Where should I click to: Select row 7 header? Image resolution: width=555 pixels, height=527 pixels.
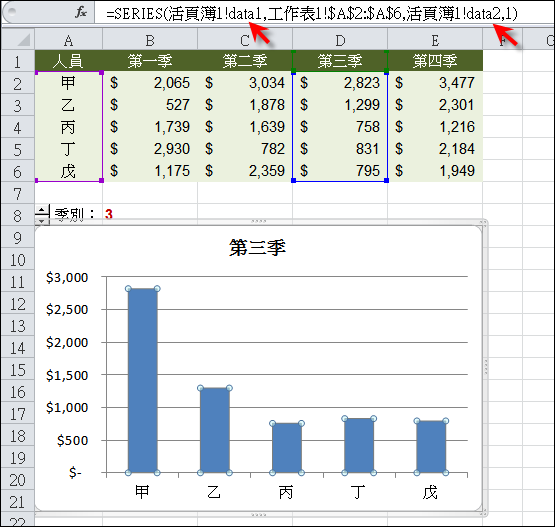point(17,193)
